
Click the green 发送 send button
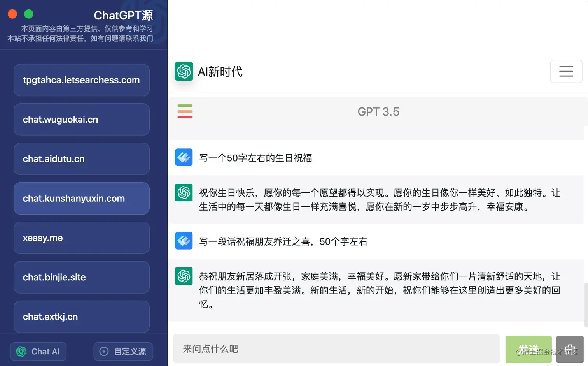(x=528, y=349)
